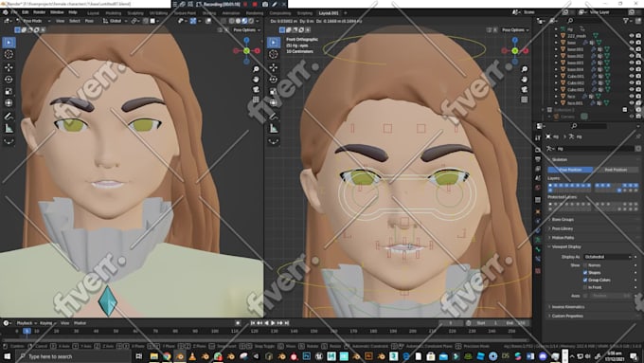Viewport: 644px width, 363px height.
Task: Open the File menu
Action: pyautogui.click(x=14, y=12)
